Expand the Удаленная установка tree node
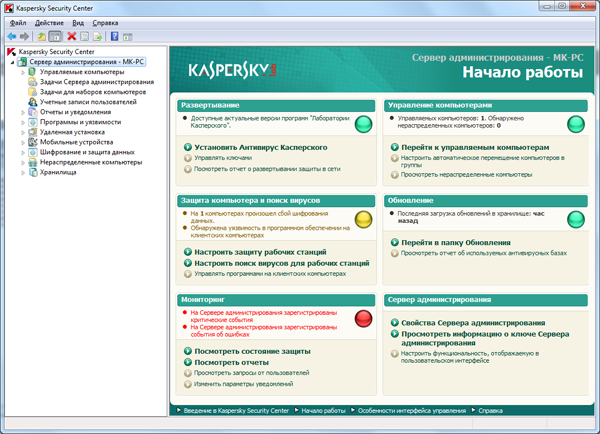 click(x=23, y=132)
